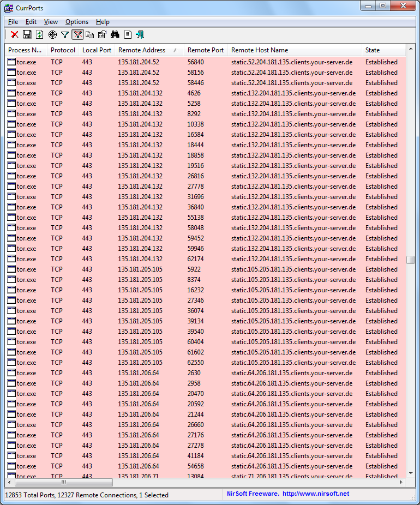420x505 pixels.
Task: Click the tor.exe icon on remote port 39134 row
Action: [x=11, y=321]
